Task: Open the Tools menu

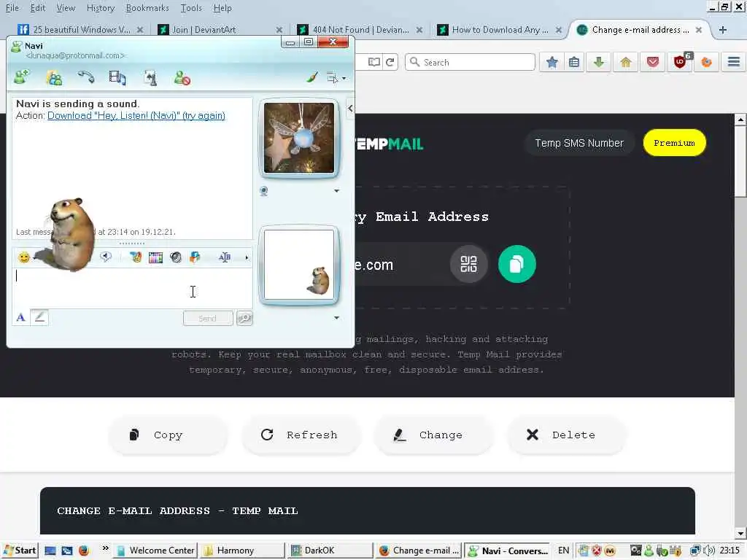Action: [x=191, y=8]
